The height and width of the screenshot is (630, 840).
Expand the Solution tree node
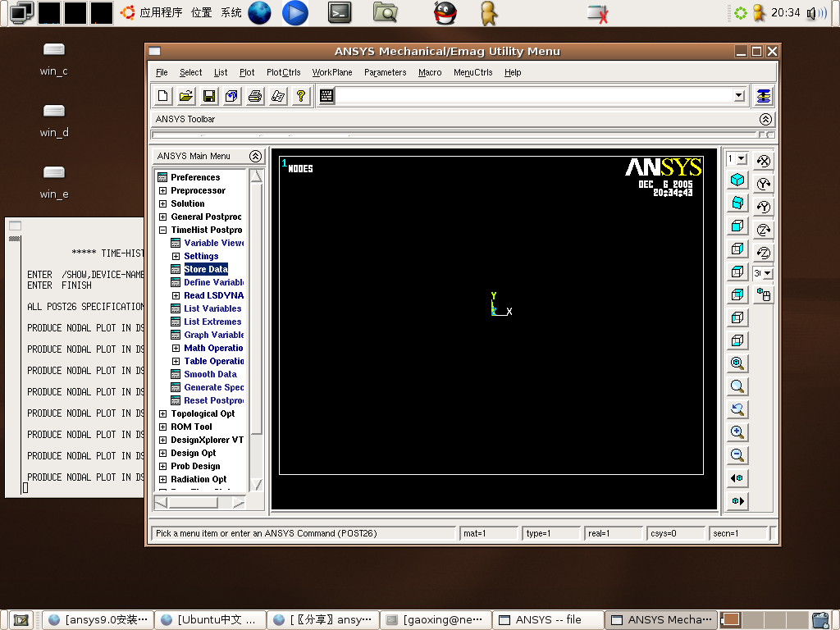[x=163, y=203]
